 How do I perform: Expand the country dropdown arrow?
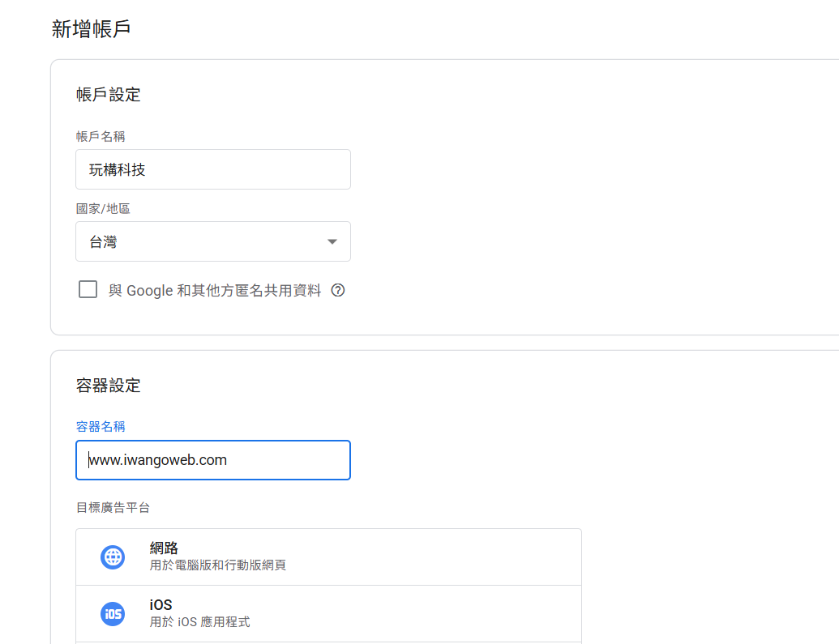pos(332,241)
